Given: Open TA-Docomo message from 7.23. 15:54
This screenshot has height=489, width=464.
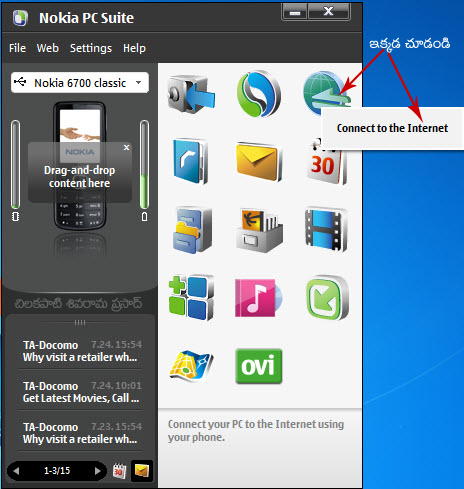Looking at the screenshot, I should (x=80, y=433).
